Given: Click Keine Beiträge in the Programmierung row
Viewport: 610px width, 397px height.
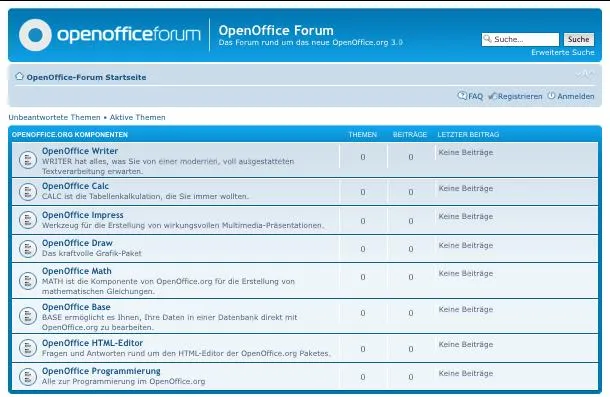Looking at the screenshot, I should click(466, 373).
